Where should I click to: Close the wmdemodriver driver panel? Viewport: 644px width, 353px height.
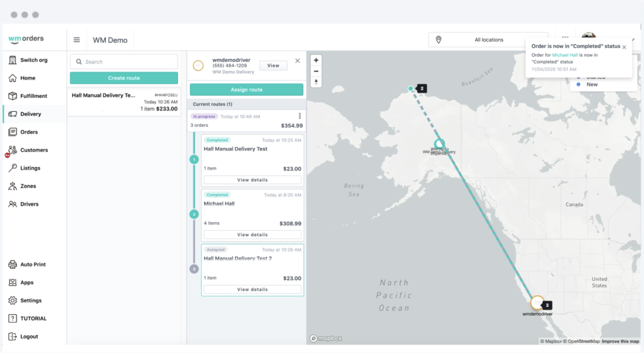[x=297, y=61]
